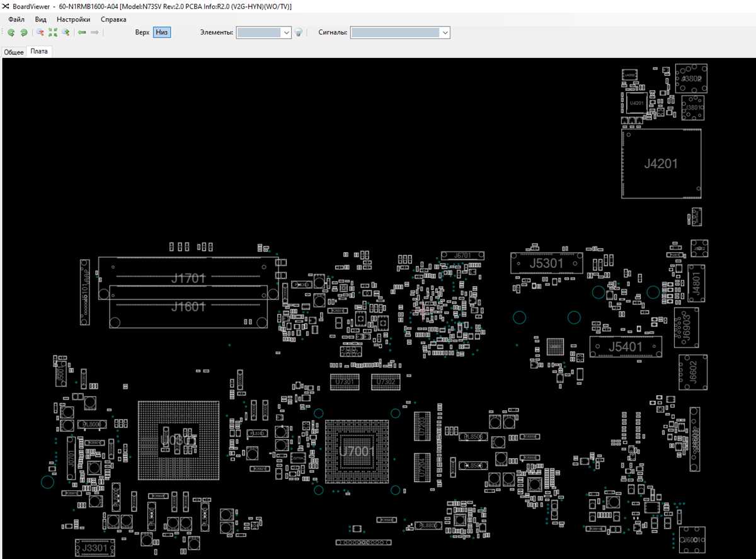Select chip U7301
The height and width of the screenshot is (559, 756).
[x=345, y=382]
